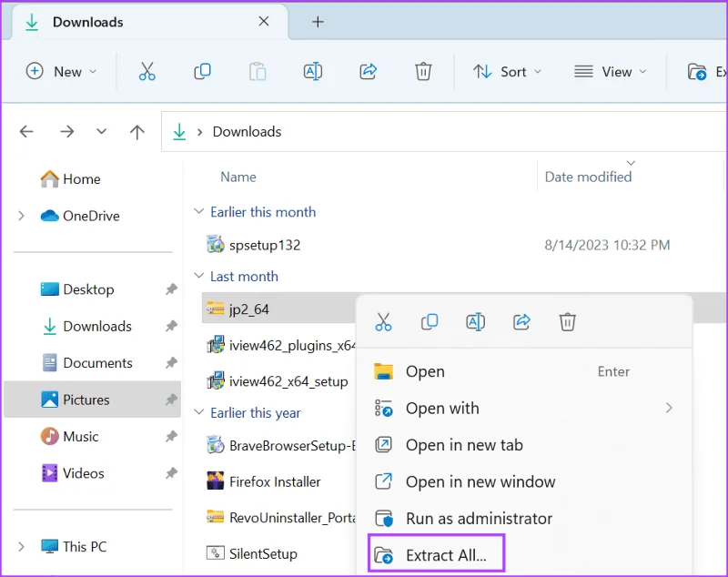Screen dimensions: 728x577
Task: Collapse the Earlier this month group
Action: pos(198,212)
